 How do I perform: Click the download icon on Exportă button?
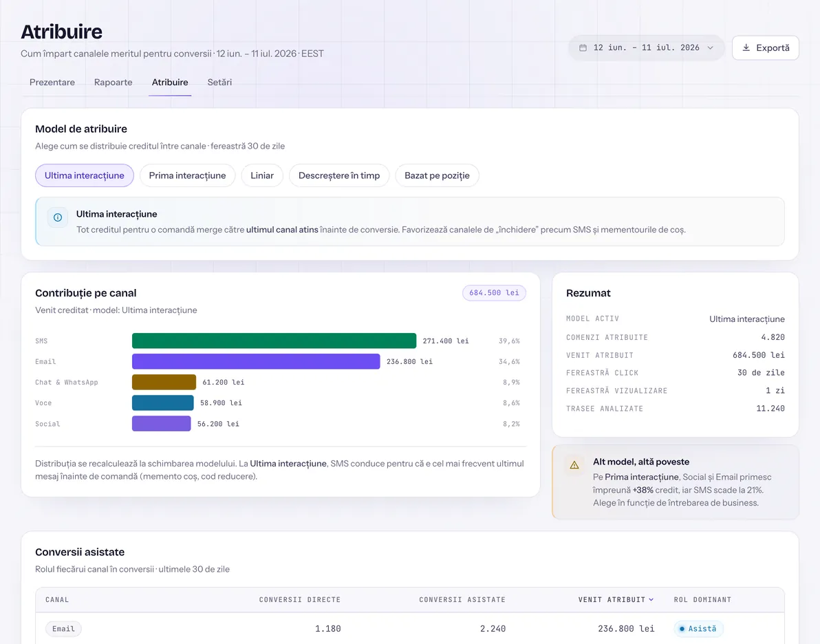click(x=746, y=47)
